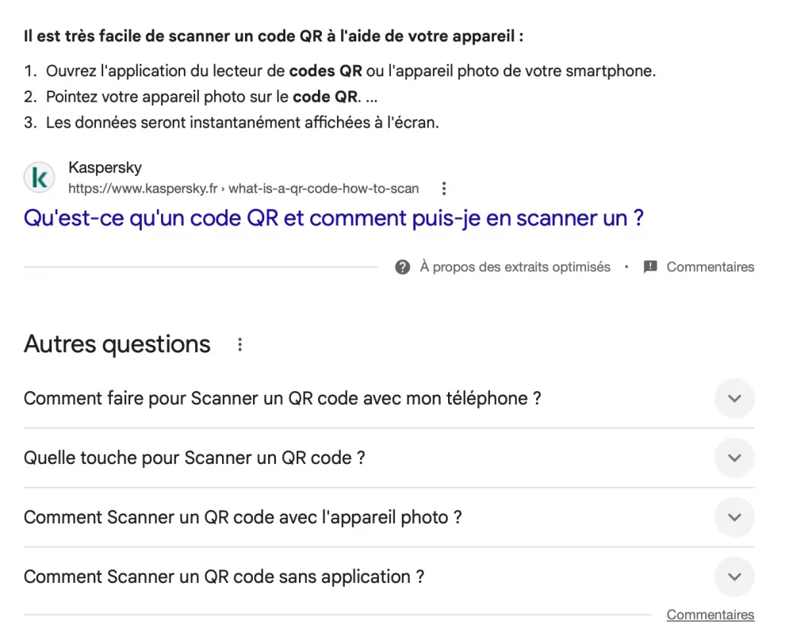
Task: Expand chevron for "avec mon téléphone" question
Action: 734,398
